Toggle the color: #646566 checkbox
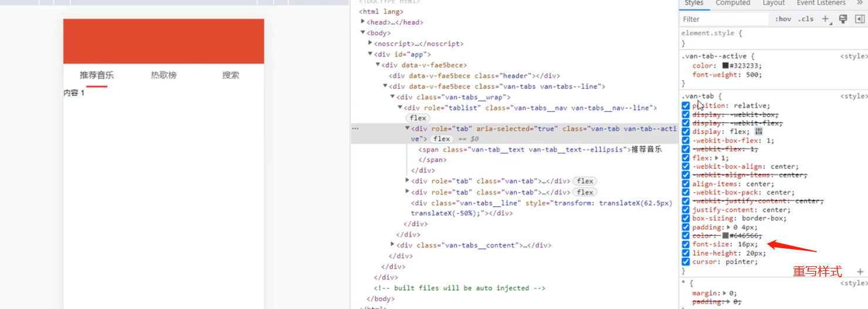Image resolution: width=868 pixels, height=309 pixels. point(686,236)
